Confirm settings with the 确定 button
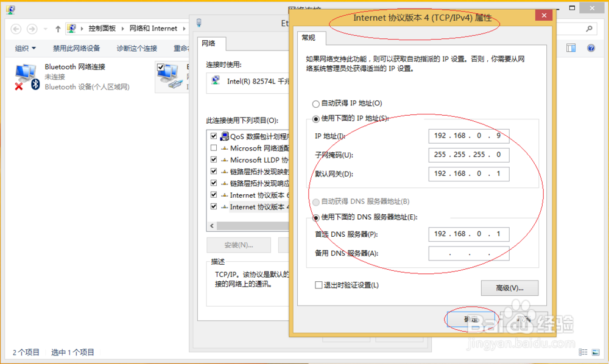Image resolution: width=609 pixels, height=364 pixels. (x=471, y=319)
